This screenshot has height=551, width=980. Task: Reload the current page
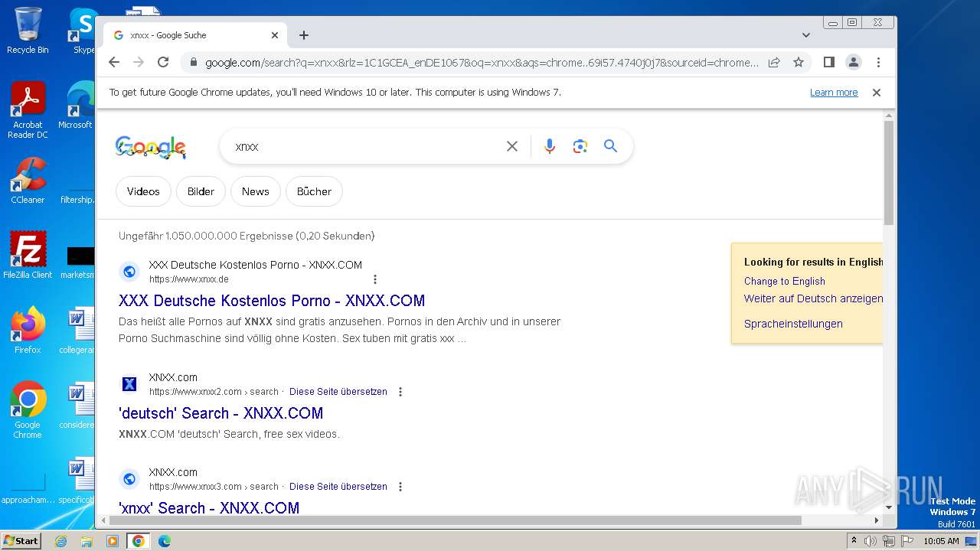(x=163, y=62)
